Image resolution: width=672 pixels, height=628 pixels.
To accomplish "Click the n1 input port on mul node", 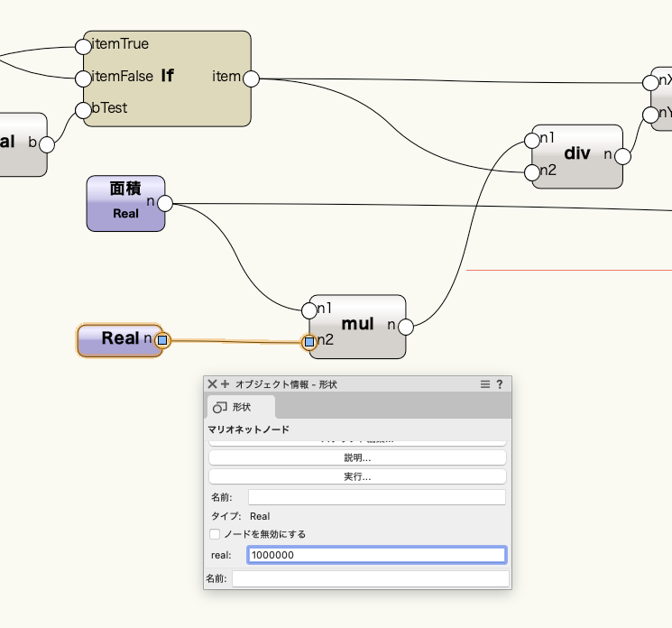I will click(309, 310).
